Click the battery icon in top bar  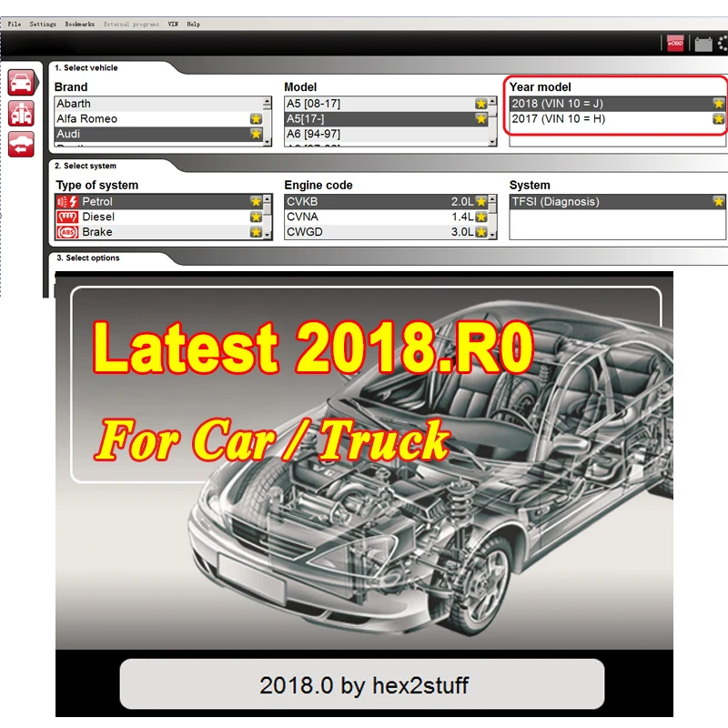(703, 44)
